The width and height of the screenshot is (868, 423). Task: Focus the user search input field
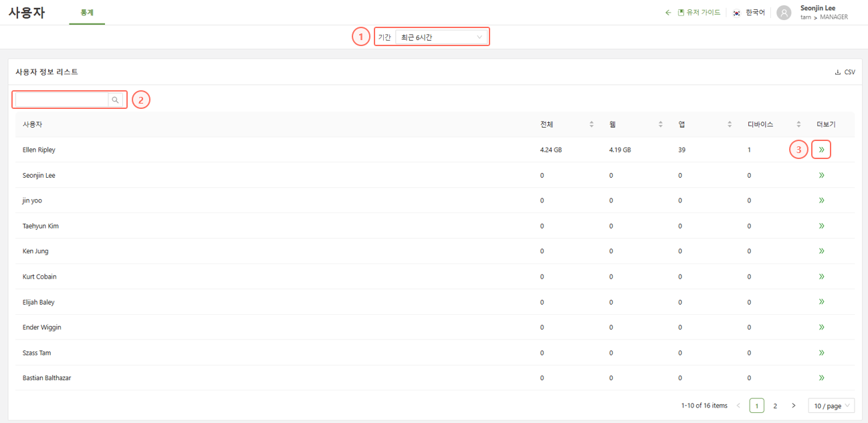coord(62,100)
